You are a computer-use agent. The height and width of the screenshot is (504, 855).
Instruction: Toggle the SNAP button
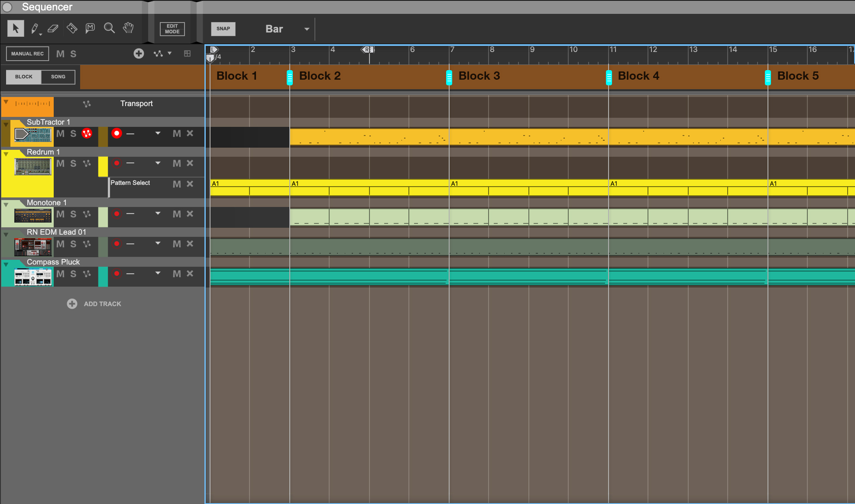(223, 29)
